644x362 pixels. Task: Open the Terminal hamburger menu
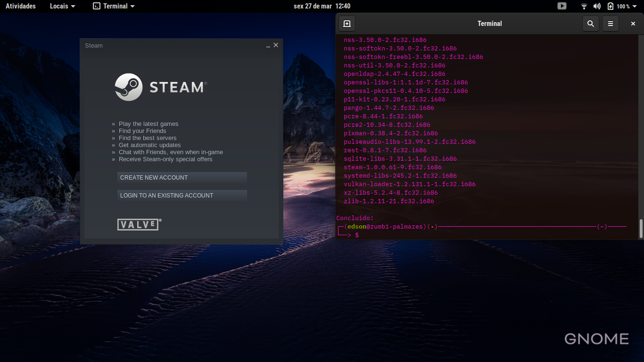click(x=610, y=24)
